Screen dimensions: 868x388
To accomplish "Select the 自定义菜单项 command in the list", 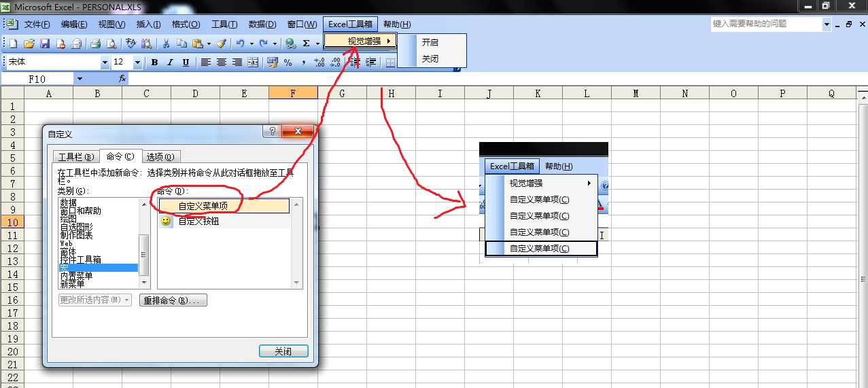I will pyautogui.click(x=224, y=206).
